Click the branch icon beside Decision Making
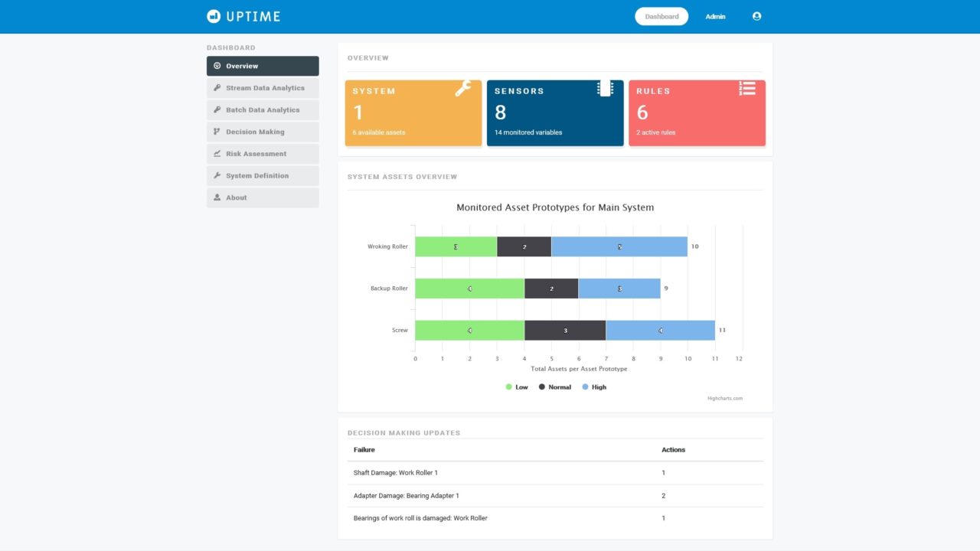980x551 pixels. [217, 132]
